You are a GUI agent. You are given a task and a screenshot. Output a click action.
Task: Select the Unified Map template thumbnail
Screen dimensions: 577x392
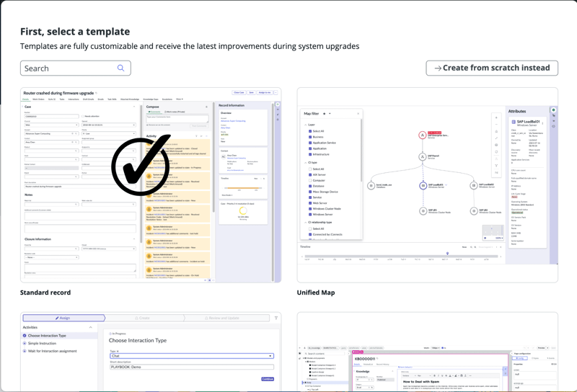427,185
